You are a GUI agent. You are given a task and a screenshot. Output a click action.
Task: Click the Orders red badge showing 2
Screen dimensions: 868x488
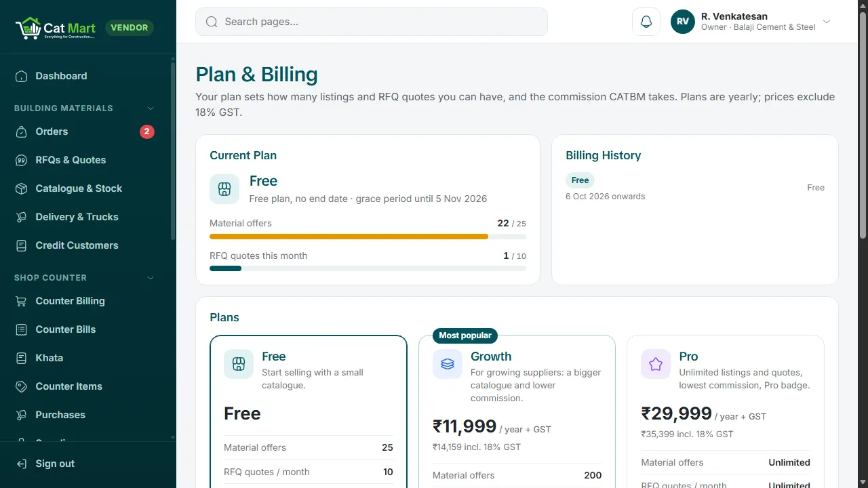(x=147, y=131)
